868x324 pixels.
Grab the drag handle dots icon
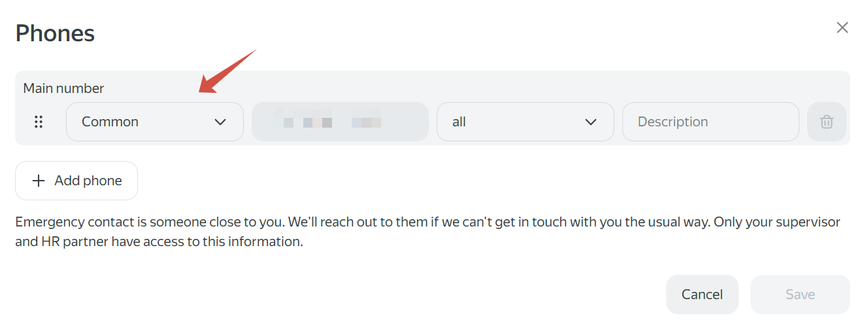tap(39, 122)
